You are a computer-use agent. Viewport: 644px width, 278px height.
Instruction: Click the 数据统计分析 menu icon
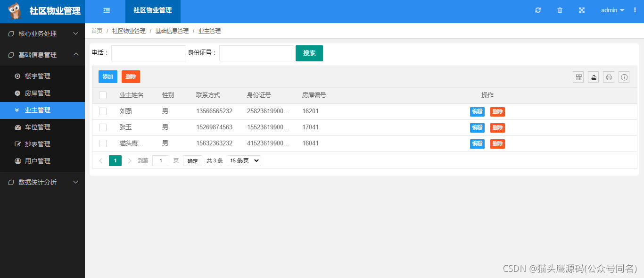[x=11, y=182]
